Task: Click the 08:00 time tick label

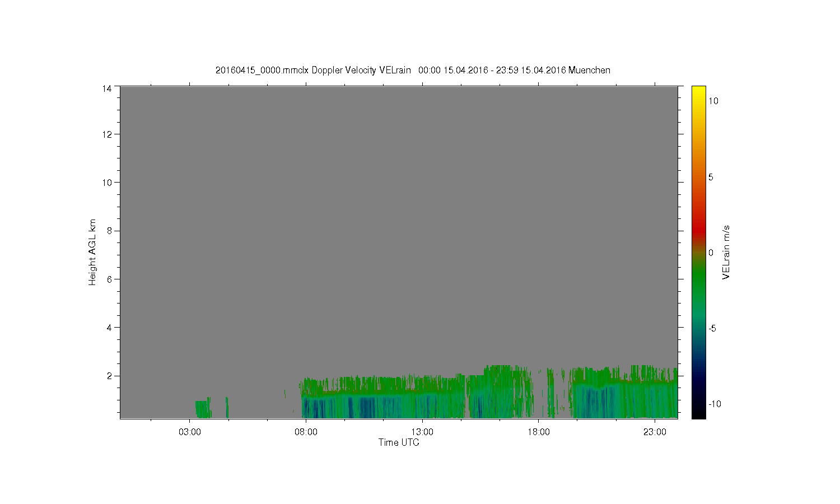Action: (x=306, y=432)
